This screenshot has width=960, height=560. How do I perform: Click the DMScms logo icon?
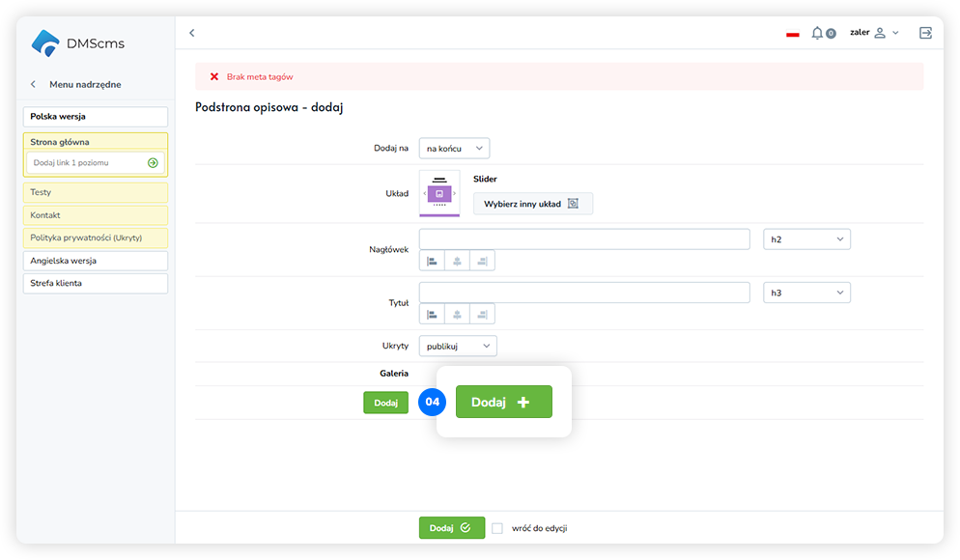(x=45, y=42)
